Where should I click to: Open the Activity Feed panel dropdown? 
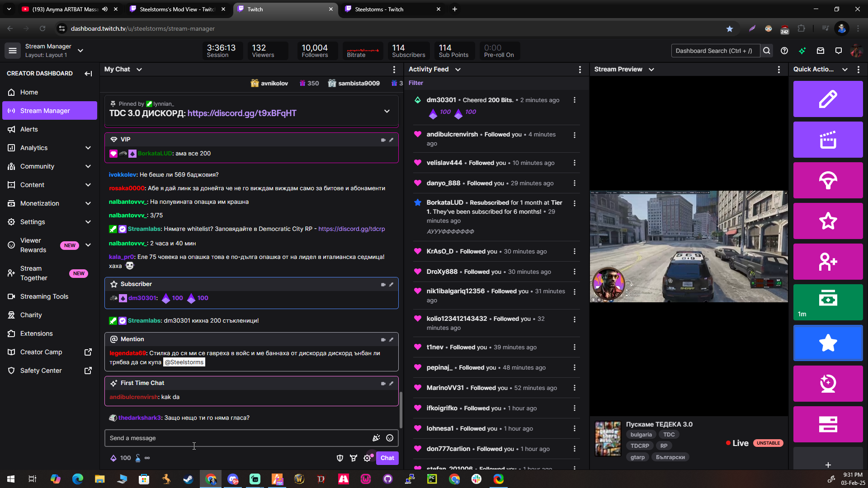(458, 70)
